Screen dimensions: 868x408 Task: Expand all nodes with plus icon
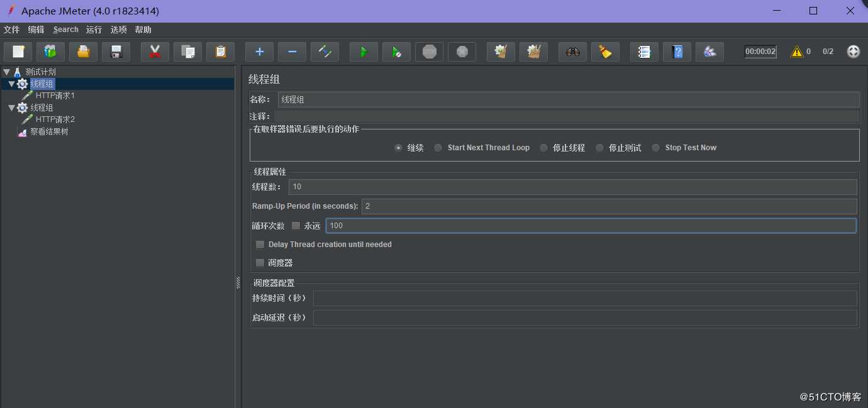[x=259, y=52]
